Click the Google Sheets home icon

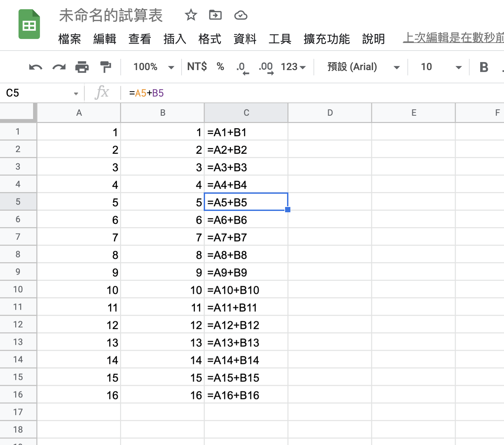(x=29, y=24)
